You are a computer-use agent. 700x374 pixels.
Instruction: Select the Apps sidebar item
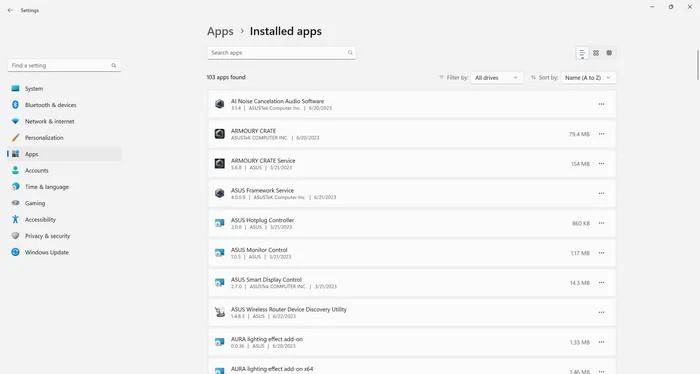64,154
